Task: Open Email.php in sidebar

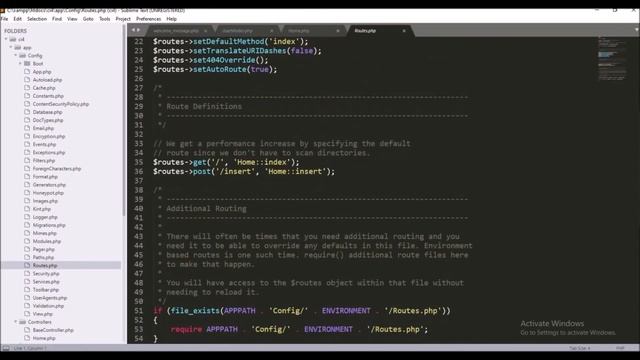Action: (43, 128)
